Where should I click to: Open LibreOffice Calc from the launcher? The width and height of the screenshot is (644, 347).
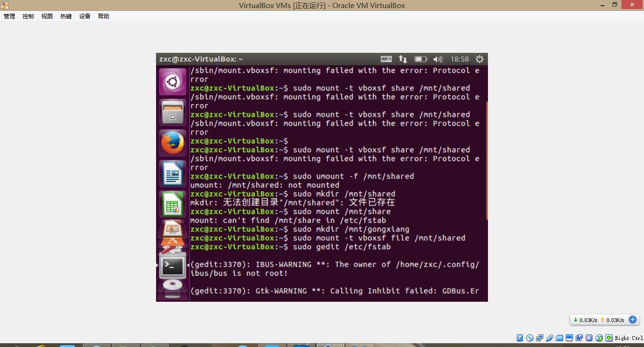[173, 204]
